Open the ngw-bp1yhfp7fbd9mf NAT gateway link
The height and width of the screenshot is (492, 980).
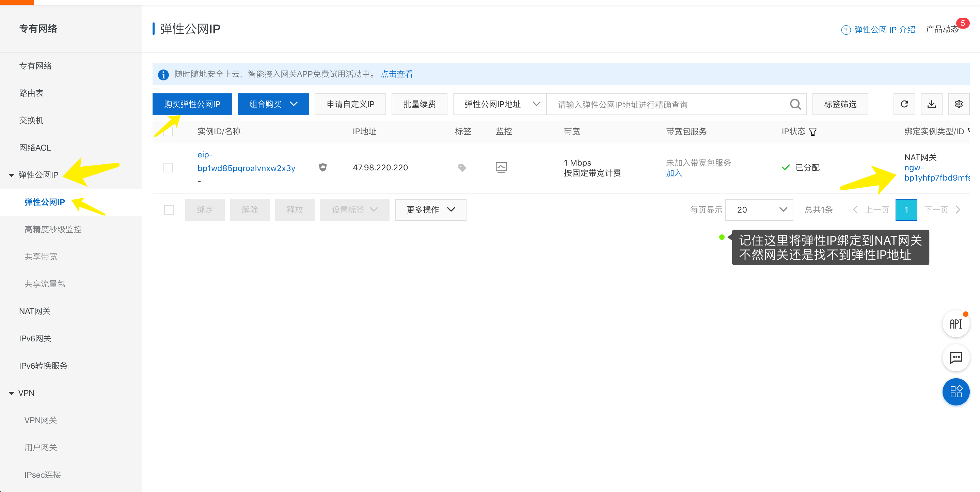tap(937, 173)
